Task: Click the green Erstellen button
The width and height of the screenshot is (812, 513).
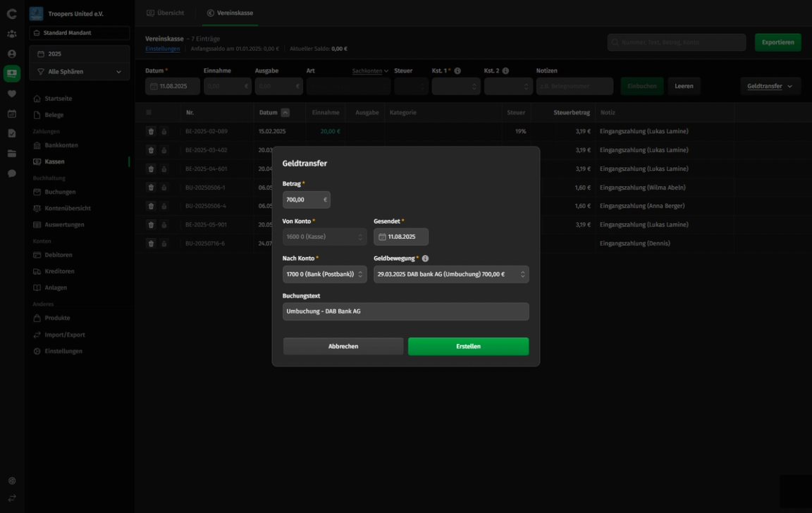Action: (x=468, y=346)
